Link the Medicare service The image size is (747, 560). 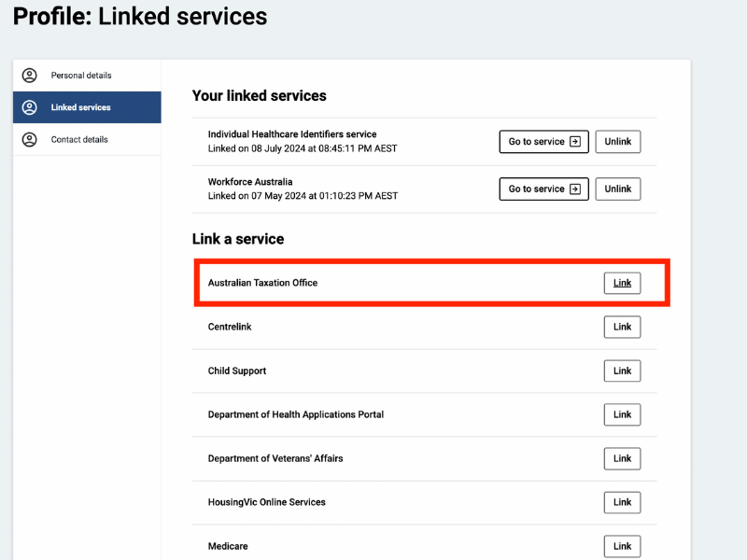pyautogui.click(x=622, y=546)
